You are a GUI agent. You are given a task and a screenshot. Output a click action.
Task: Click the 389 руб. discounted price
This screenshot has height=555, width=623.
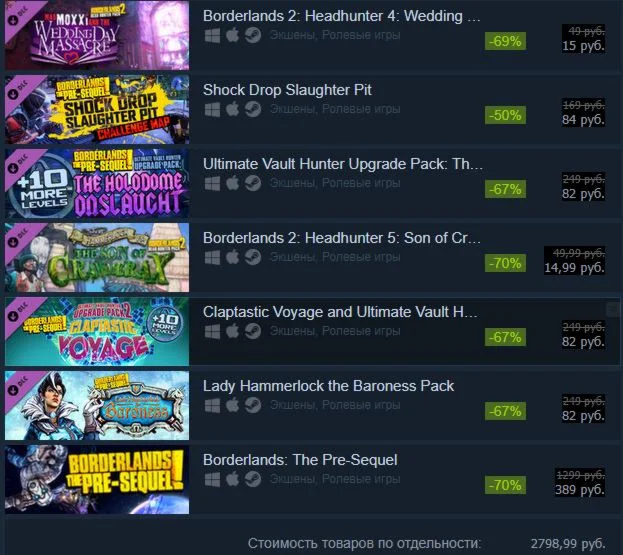click(x=580, y=490)
